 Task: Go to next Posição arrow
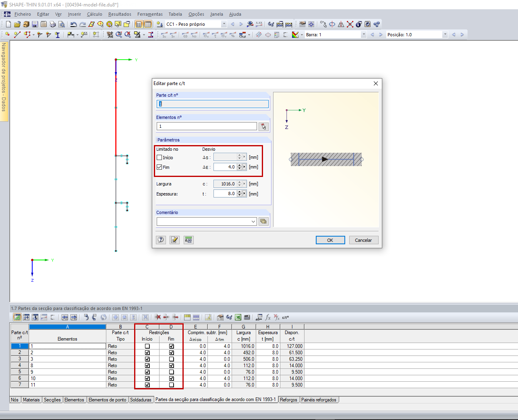coord(462,35)
